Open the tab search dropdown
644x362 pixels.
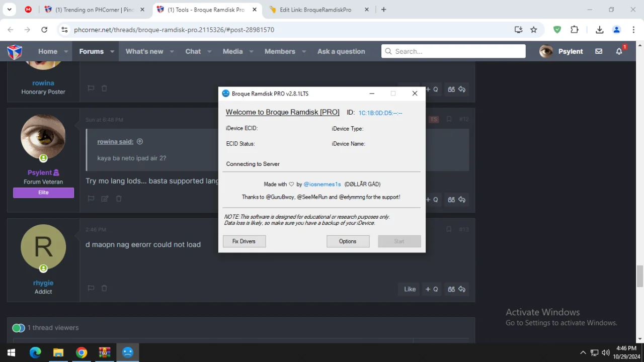(x=9, y=10)
